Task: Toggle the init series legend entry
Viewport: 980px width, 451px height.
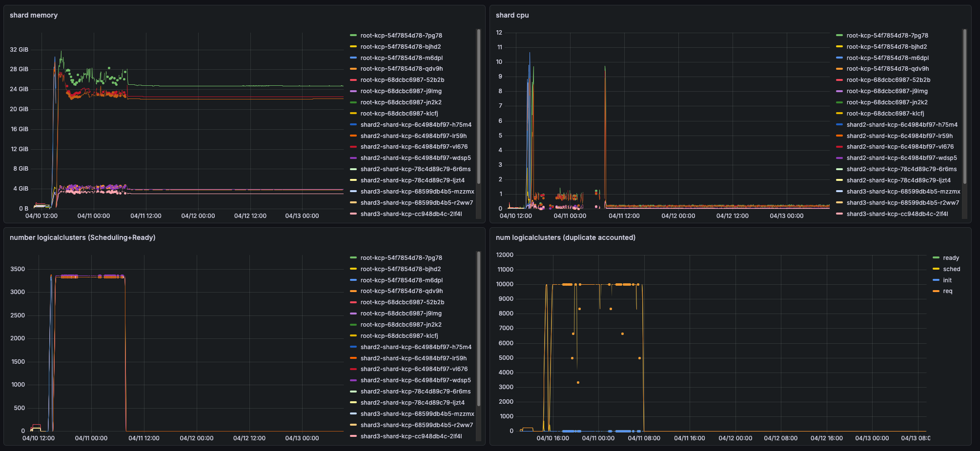Action: (x=947, y=280)
